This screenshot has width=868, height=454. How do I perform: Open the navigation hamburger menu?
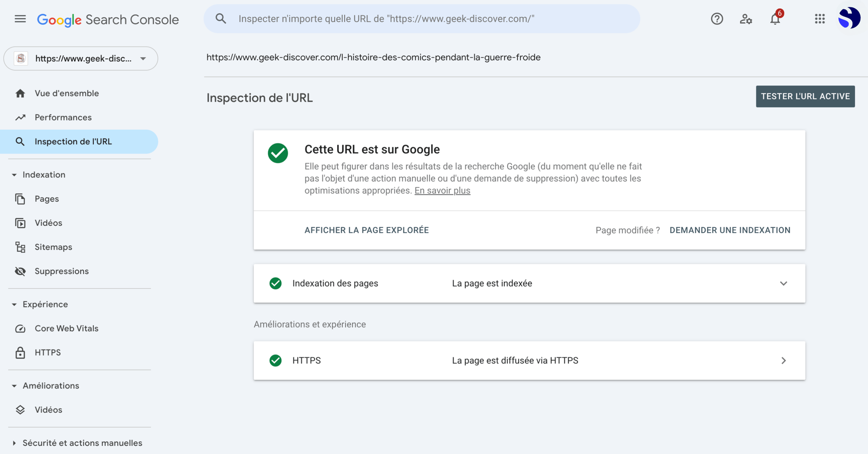point(20,19)
